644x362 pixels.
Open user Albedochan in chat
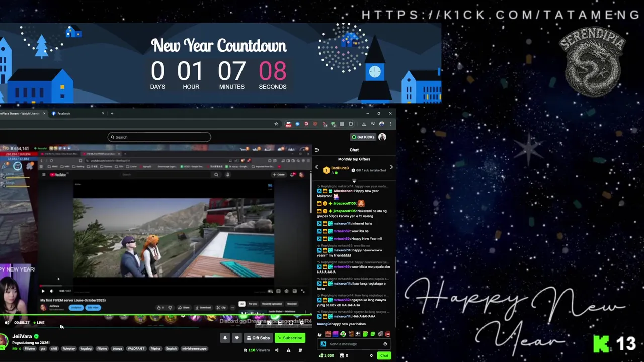344,191
